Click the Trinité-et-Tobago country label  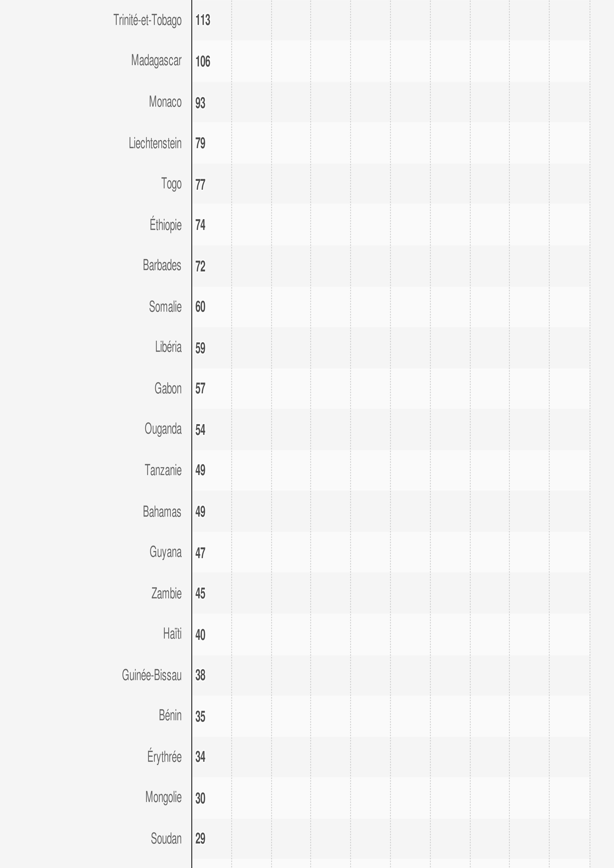pos(148,21)
